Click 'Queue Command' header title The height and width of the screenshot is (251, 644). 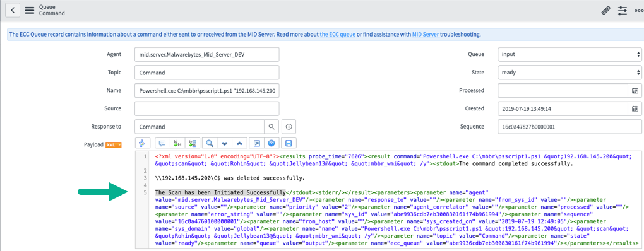click(52, 10)
